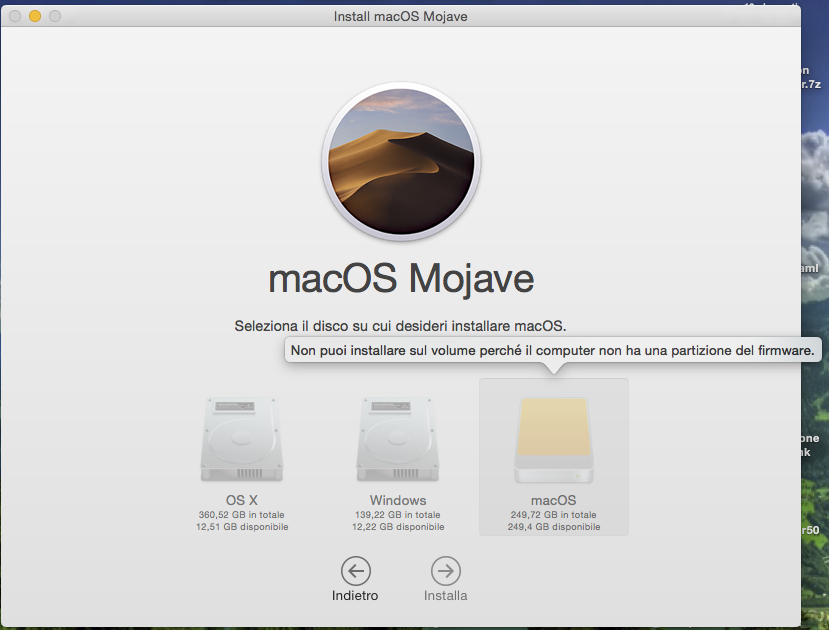Click '360,52 GB in totale' text
This screenshot has width=829, height=630.
pos(242,515)
